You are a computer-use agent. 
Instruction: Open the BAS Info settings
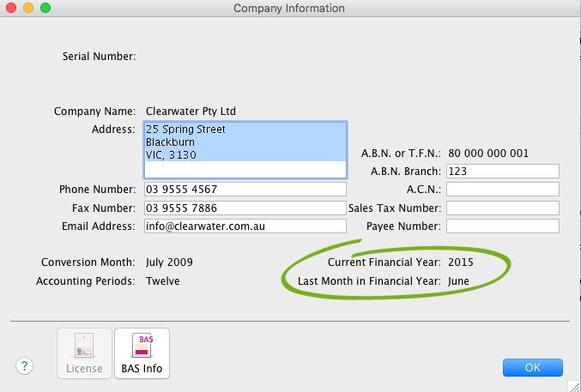pos(142,353)
